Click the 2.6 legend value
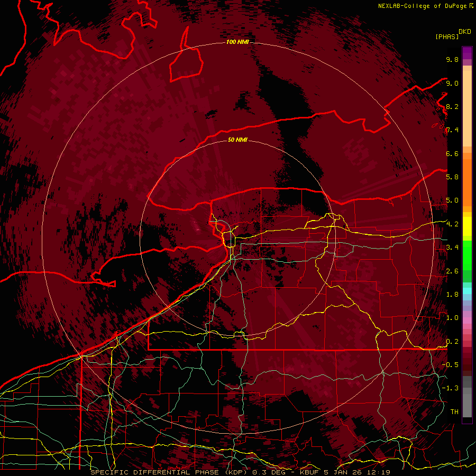Image resolution: width=476 pixels, height=476 pixels. (x=452, y=271)
